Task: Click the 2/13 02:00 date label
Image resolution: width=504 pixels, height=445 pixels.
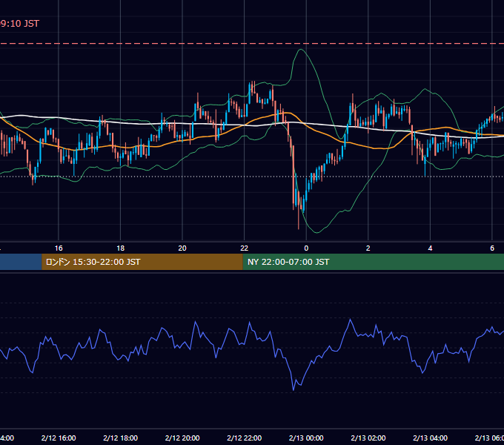Action: click(x=368, y=438)
